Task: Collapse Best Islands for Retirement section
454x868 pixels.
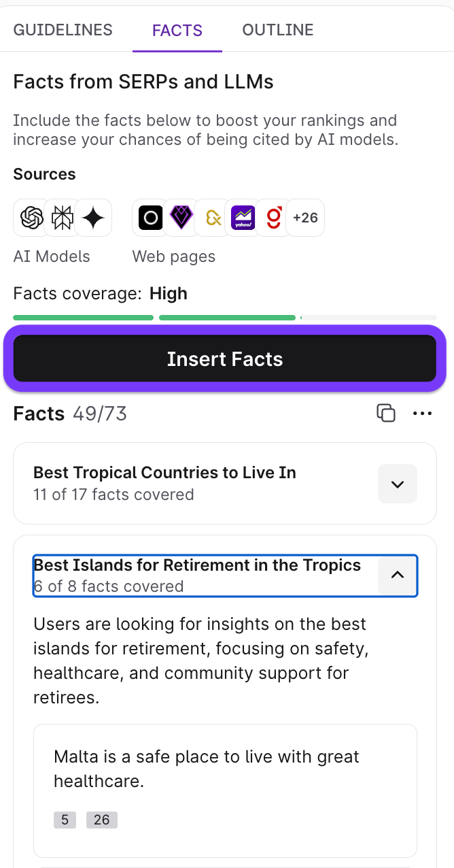Action: tap(398, 575)
